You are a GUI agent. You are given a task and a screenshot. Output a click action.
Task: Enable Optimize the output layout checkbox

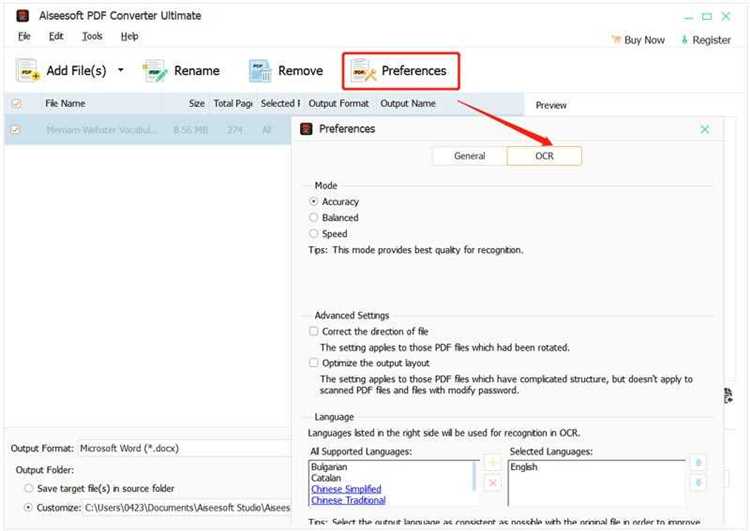tap(313, 363)
